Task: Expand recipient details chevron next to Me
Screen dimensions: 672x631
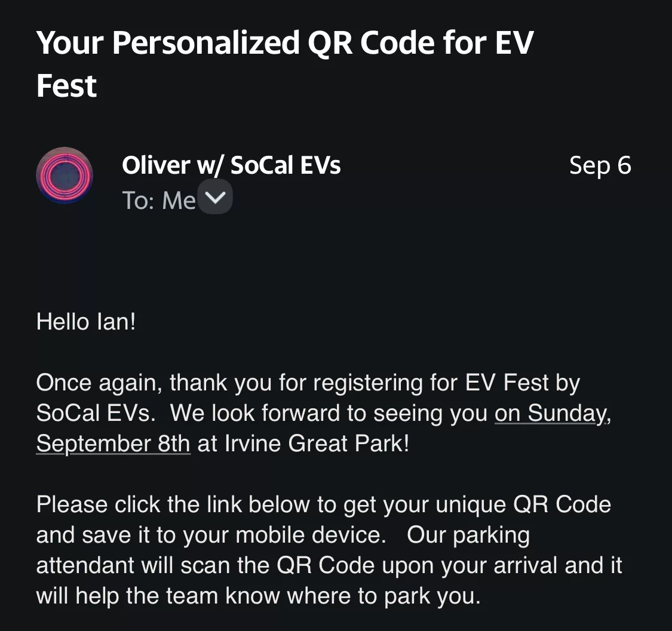Action: tap(214, 197)
